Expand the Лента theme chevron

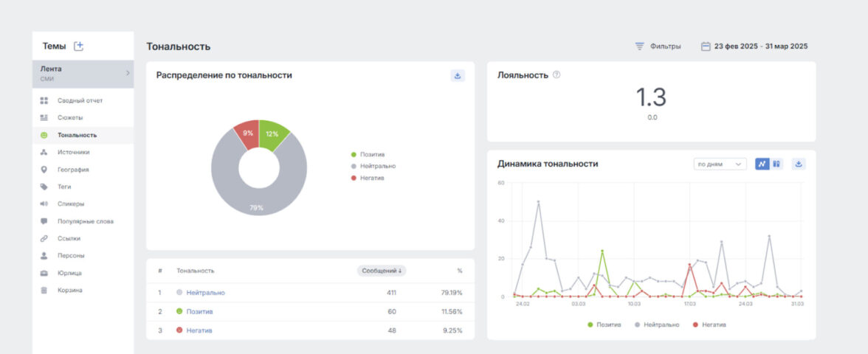[127, 73]
